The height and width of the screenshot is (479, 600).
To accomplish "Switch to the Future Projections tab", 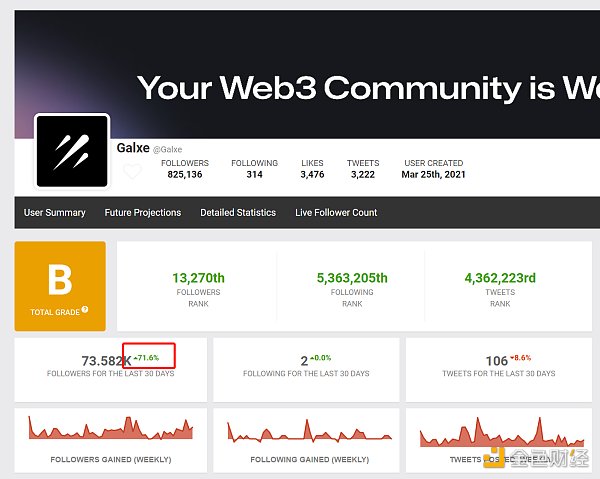I will pos(143,213).
